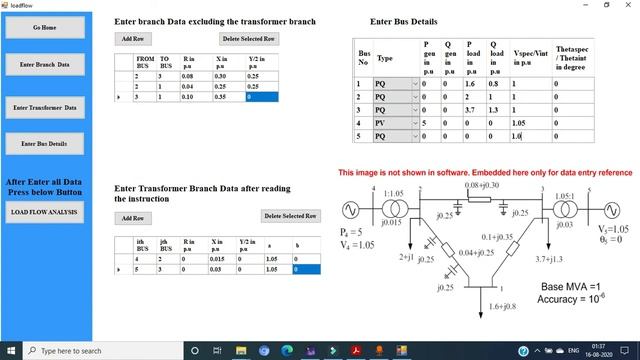This screenshot has height=360, width=640.
Task: Click the ith BUS column header in the transformer table
Action: pos(145,245)
